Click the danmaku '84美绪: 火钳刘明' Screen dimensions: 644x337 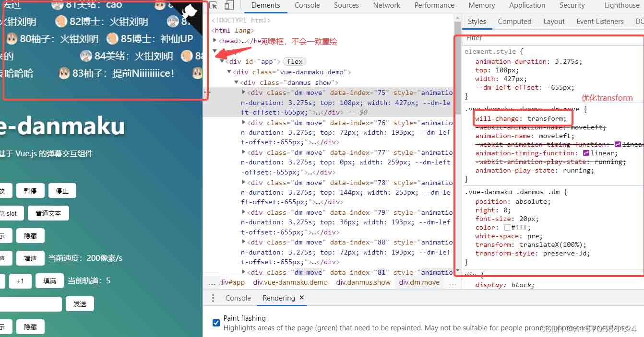tap(127, 56)
